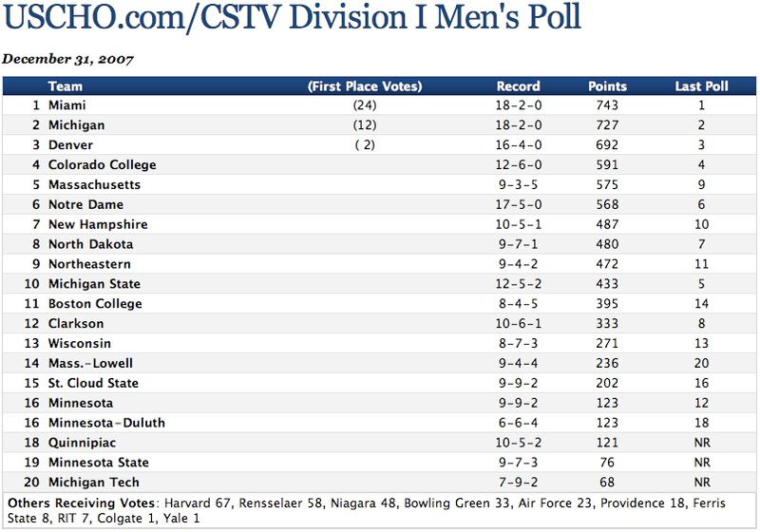
Task: Click the Last Poll column header
Action: click(701, 86)
